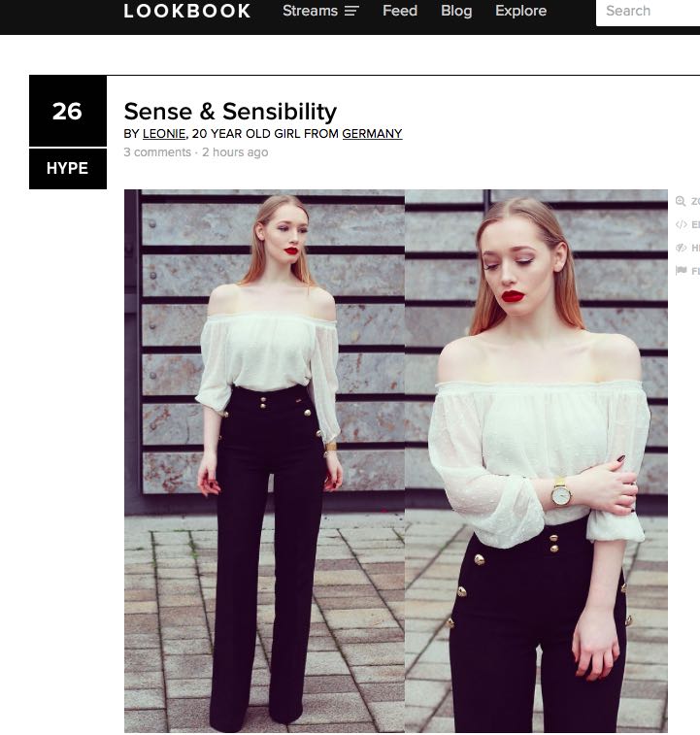Click the 3 comments link
700x735 pixels.
click(x=157, y=152)
